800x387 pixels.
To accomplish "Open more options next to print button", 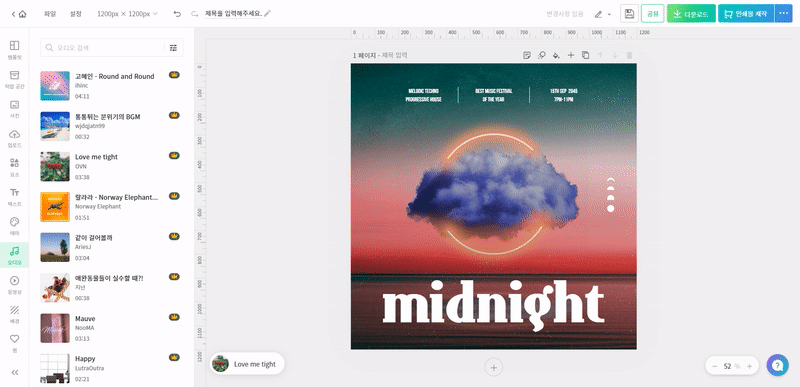I will 783,14.
